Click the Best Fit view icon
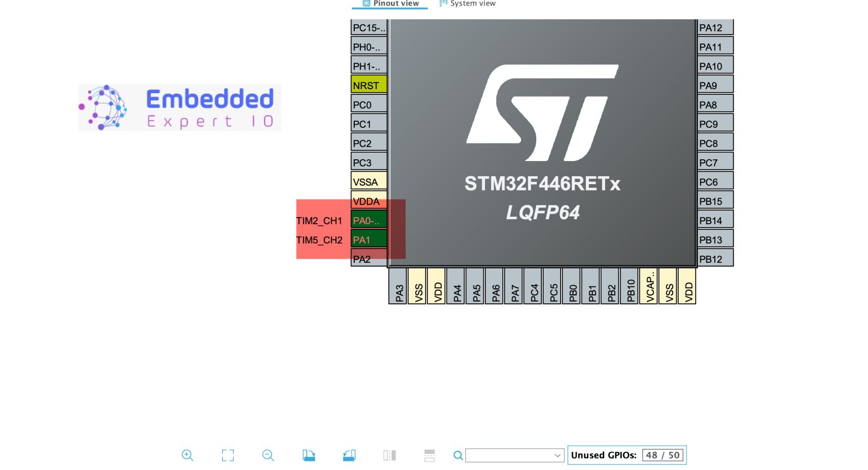The height and width of the screenshot is (470, 868). click(x=228, y=455)
